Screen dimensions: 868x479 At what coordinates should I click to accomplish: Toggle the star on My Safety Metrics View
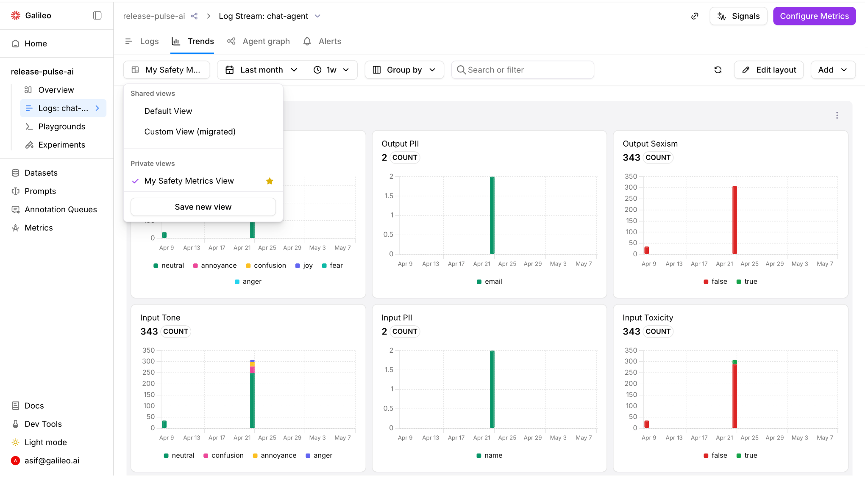[270, 181]
